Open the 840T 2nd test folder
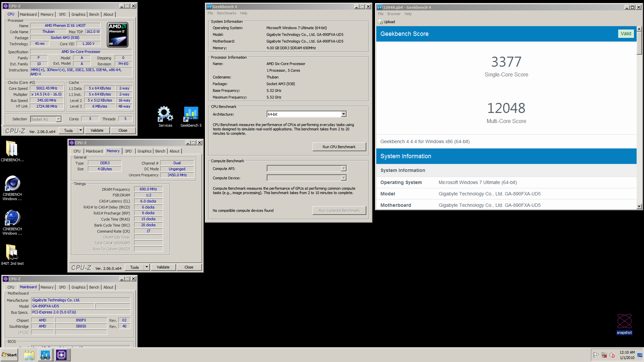The image size is (644, 362). click(x=12, y=254)
